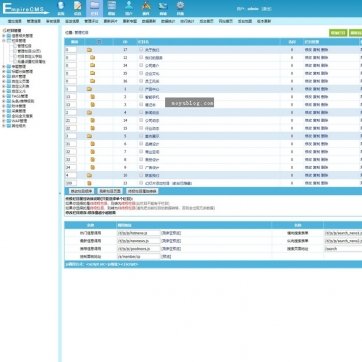Expand the 其他相关 sidebar node

[4, 126]
